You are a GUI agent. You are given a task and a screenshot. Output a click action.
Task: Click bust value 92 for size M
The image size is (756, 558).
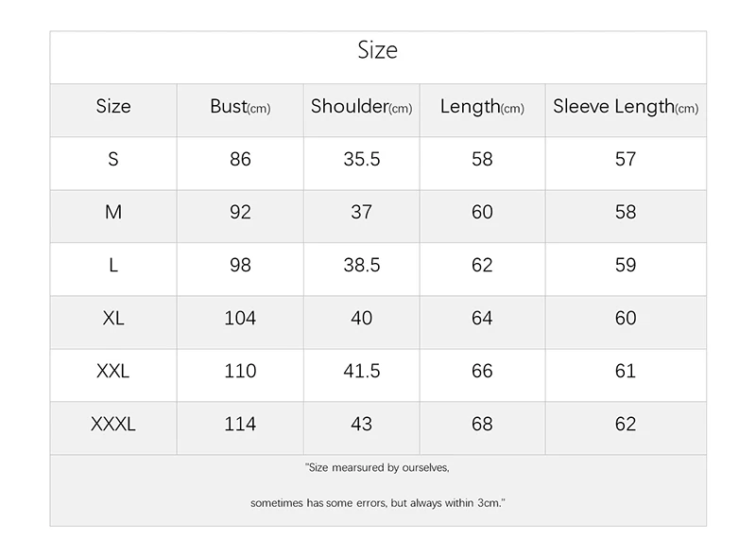click(240, 212)
